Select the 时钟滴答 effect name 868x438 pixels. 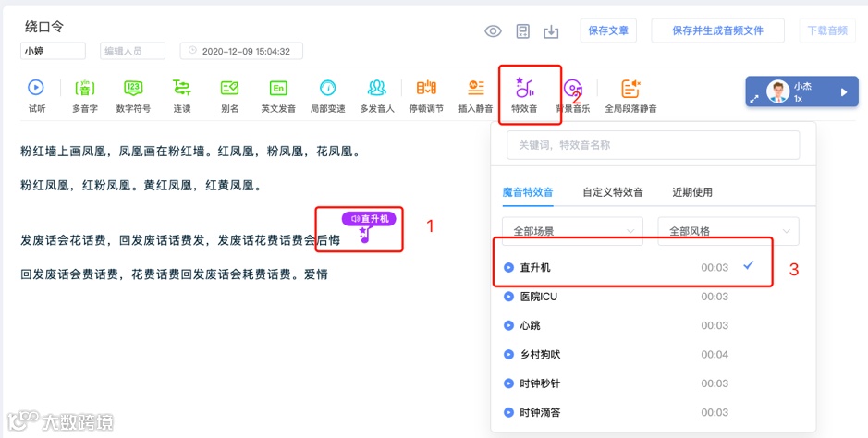(540, 412)
